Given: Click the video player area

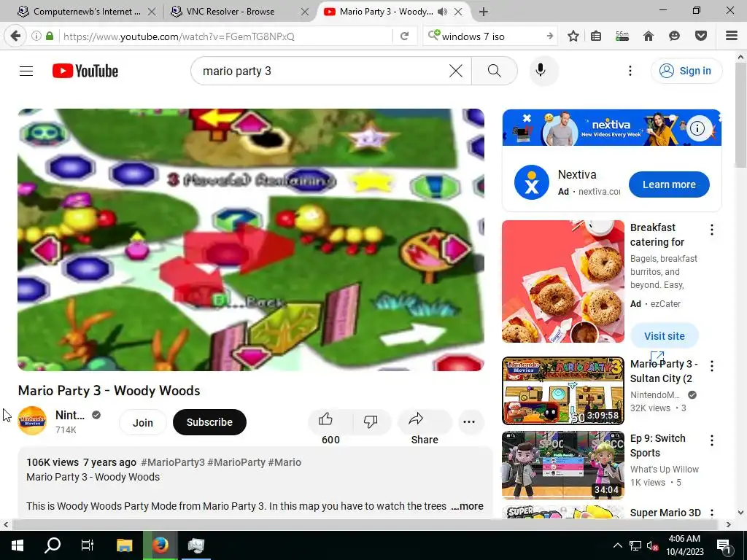Looking at the screenshot, I should (x=251, y=239).
